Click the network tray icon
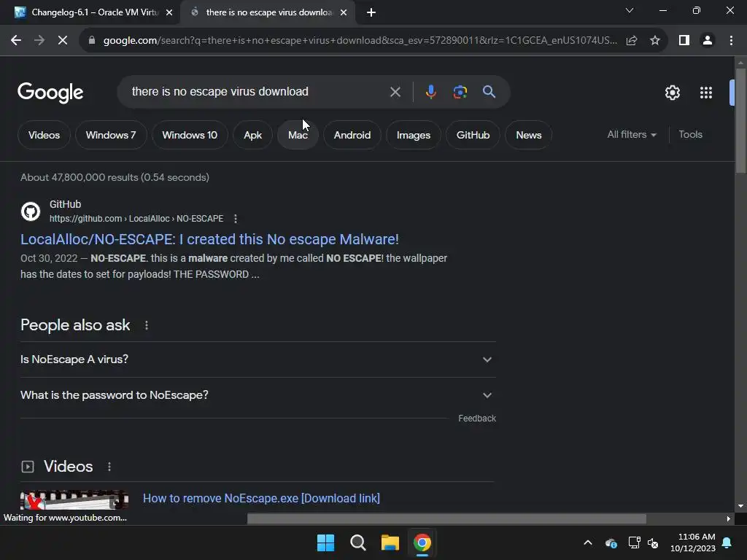Image resolution: width=747 pixels, height=560 pixels. [x=634, y=542]
